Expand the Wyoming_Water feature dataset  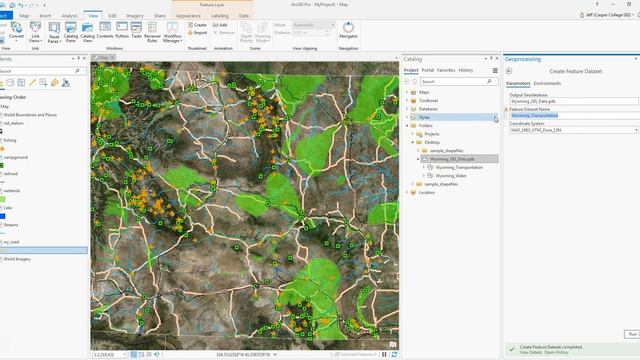coord(424,176)
